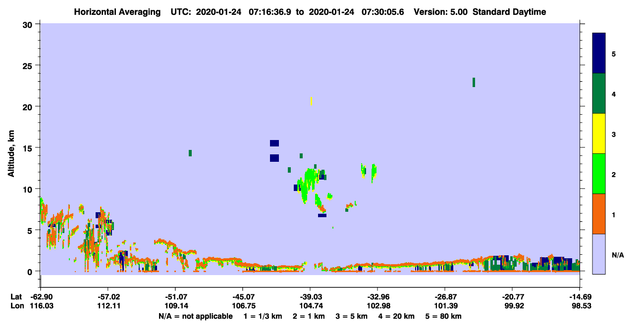
Task: Click longitude value 112.11
Action: [x=108, y=306]
